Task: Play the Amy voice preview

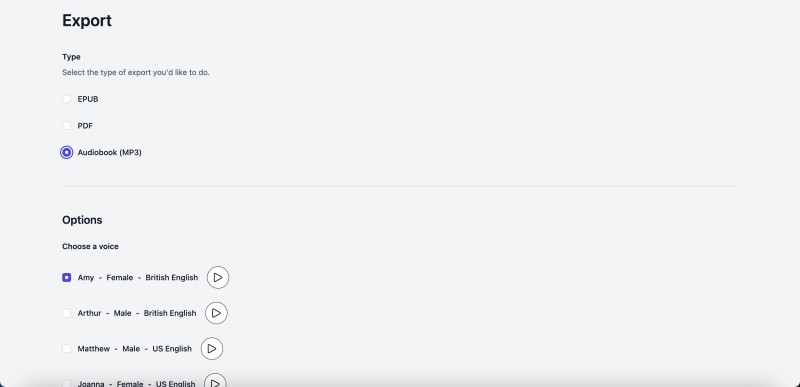Action: pyautogui.click(x=218, y=277)
